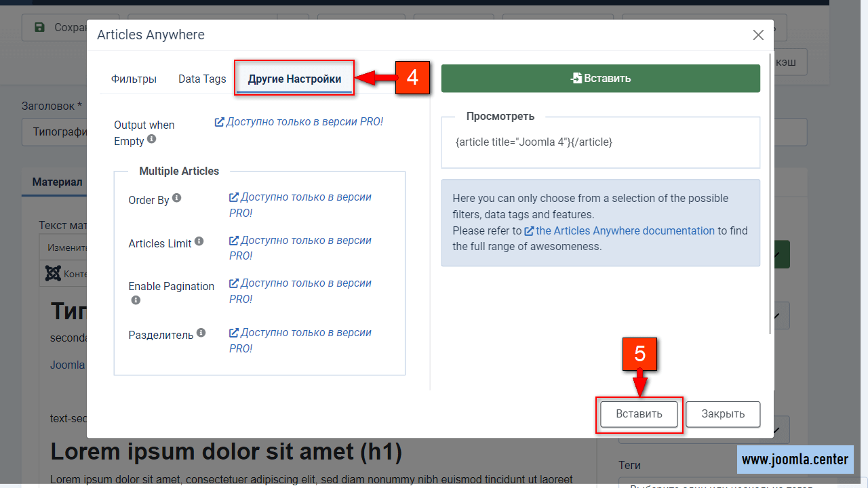Click the Закрыть button
This screenshot has height=488, width=868.
pyautogui.click(x=723, y=414)
